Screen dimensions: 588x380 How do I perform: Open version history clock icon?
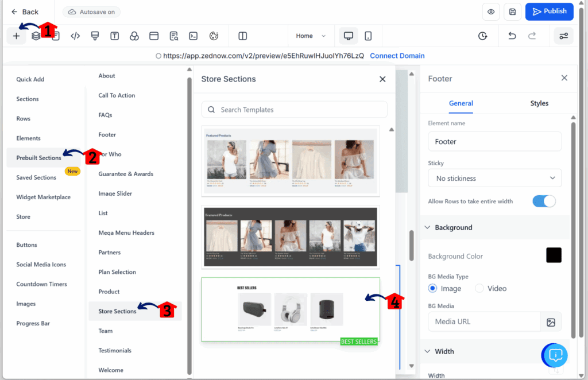coord(482,36)
